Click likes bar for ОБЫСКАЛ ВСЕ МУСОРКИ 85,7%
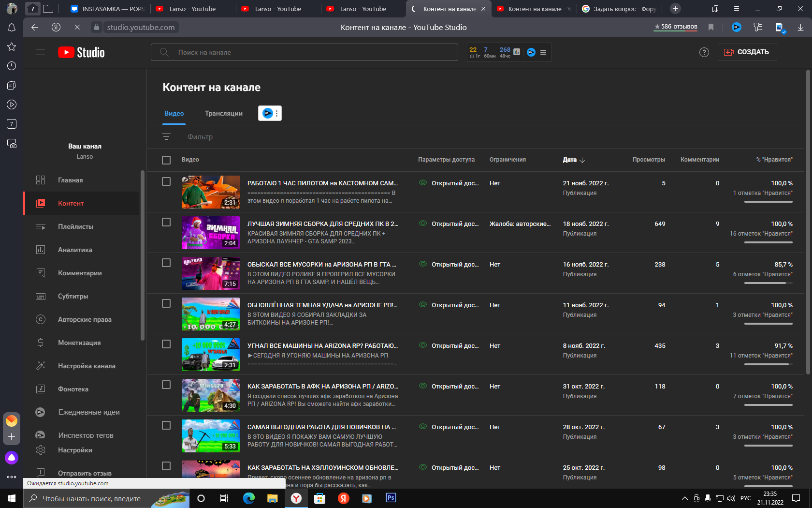Viewport: 812px width, 508px height. click(768, 283)
